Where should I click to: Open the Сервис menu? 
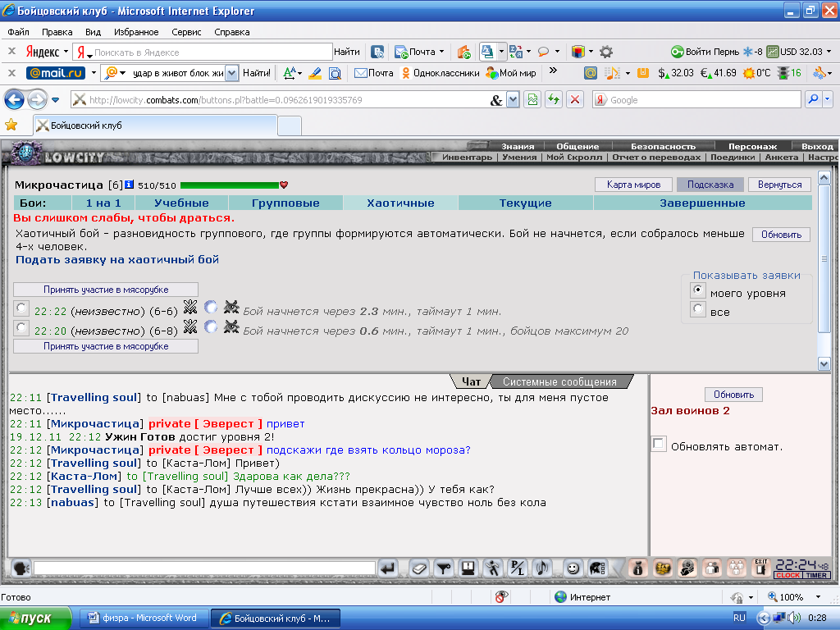(186, 32)
